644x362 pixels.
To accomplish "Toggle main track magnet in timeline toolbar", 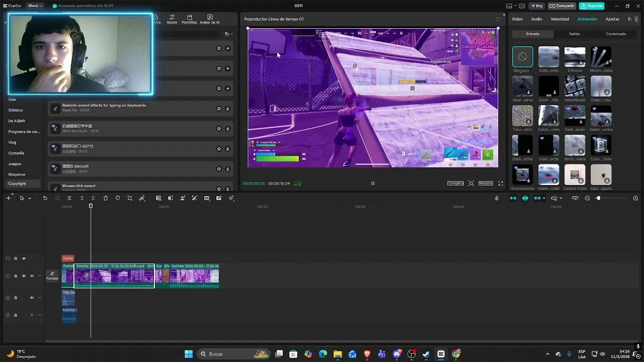I will (x=513, y=198).
